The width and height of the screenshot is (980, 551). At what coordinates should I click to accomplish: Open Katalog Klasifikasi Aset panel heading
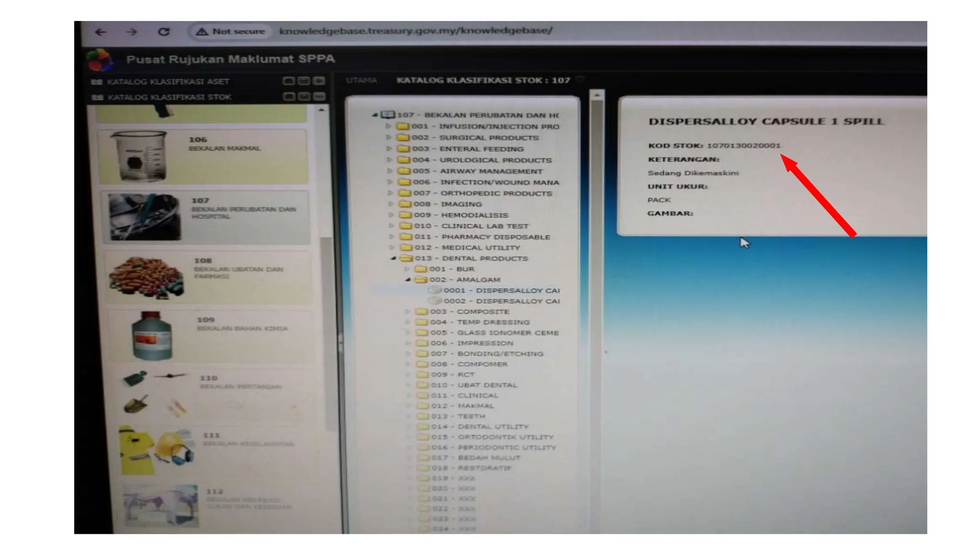pyautogui.click(x=168, y=82)
